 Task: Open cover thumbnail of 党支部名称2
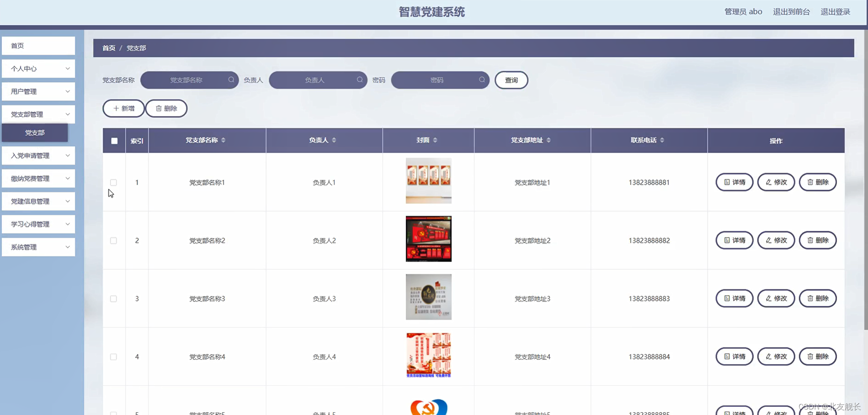(429, 239)
